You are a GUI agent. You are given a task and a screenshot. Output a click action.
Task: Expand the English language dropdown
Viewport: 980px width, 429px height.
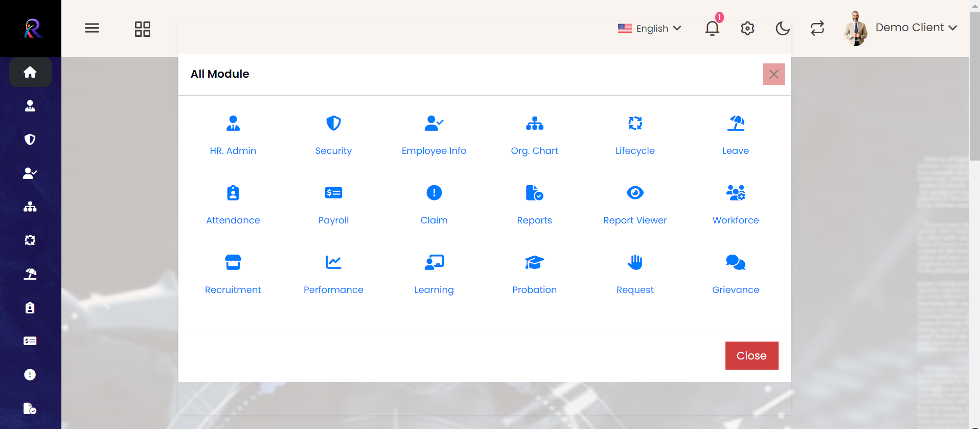[650, 28]
